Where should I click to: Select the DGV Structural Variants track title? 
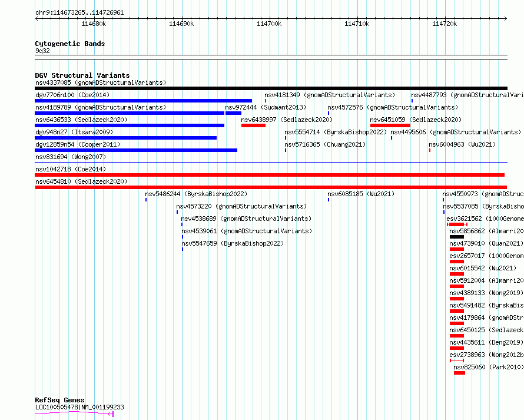pyautogui.click(x=82, y=75)
